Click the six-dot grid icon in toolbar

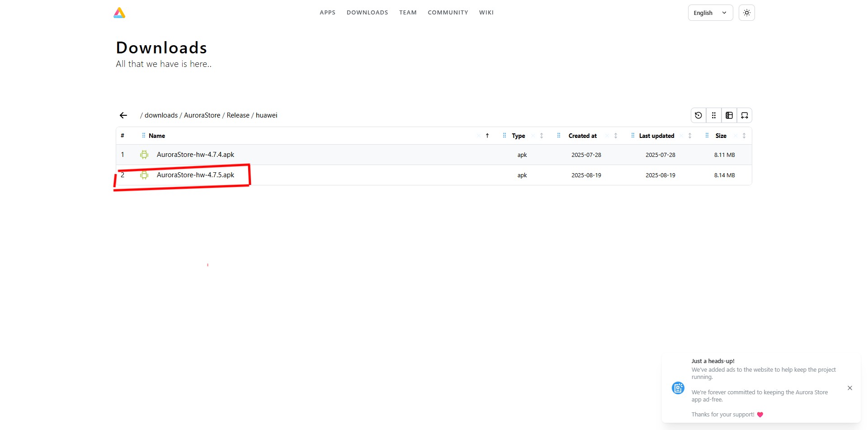coord(714,115)
